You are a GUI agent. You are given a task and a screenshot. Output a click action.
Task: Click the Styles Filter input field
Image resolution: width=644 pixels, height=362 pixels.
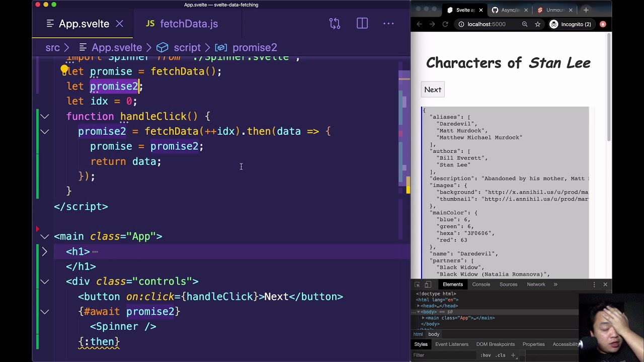pos(443,355)
